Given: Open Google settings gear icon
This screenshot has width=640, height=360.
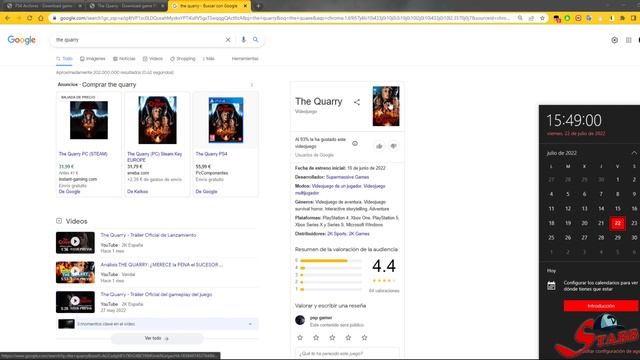Looking at the screenshot, I should [x=614, y=40].
